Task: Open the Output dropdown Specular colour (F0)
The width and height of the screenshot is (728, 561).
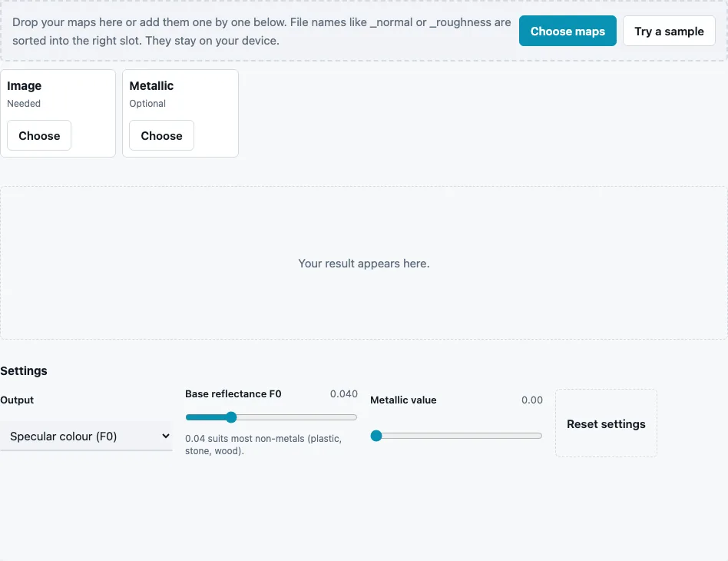Action: tap(86, 437)
